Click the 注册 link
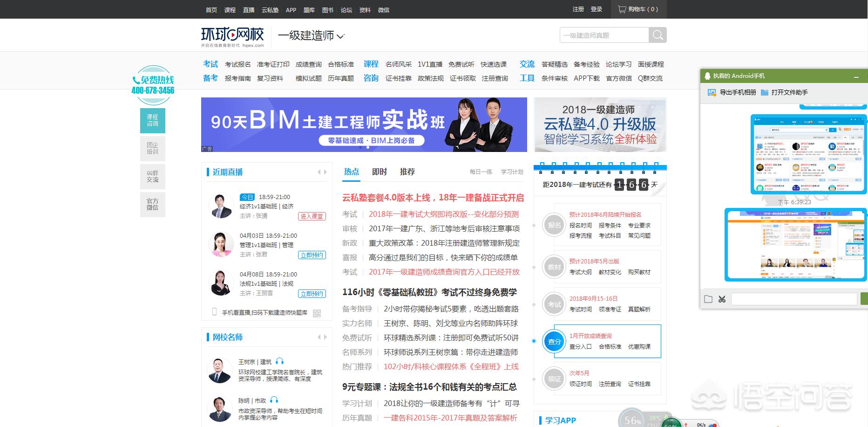Screen dimensions: 868x427 click(578, 9)
